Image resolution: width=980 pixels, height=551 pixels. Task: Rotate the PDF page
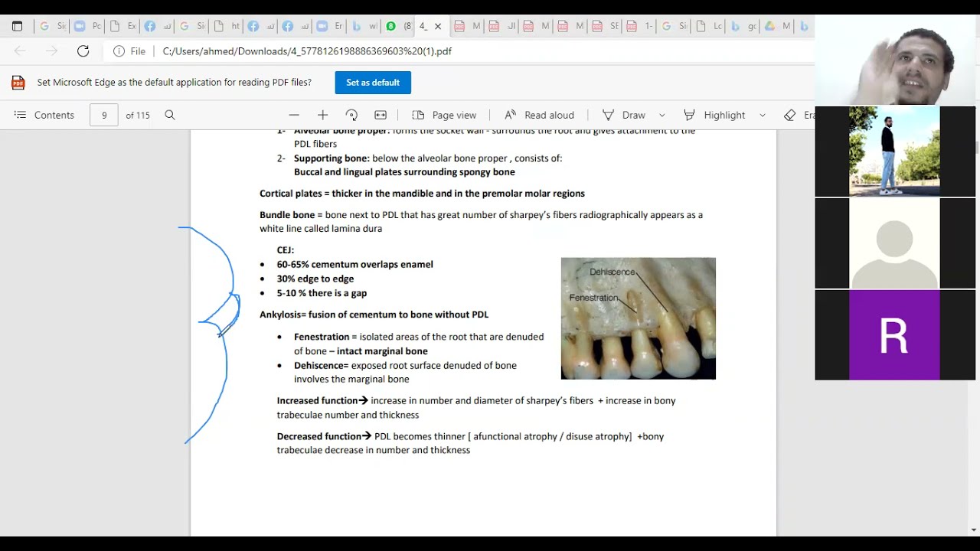click(351, 115)
